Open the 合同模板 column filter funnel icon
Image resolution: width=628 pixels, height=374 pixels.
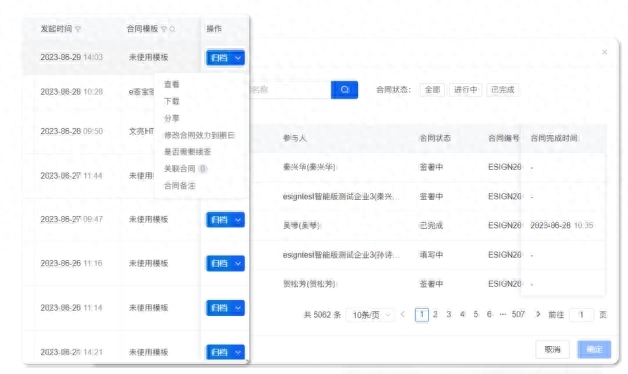tap(164, 29)
